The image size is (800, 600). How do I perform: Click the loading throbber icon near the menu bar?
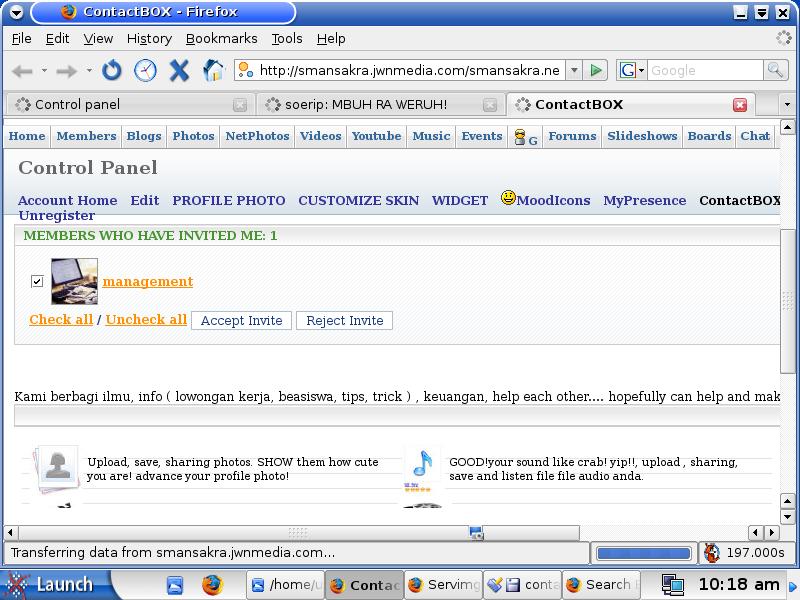[x=784, y=38]
